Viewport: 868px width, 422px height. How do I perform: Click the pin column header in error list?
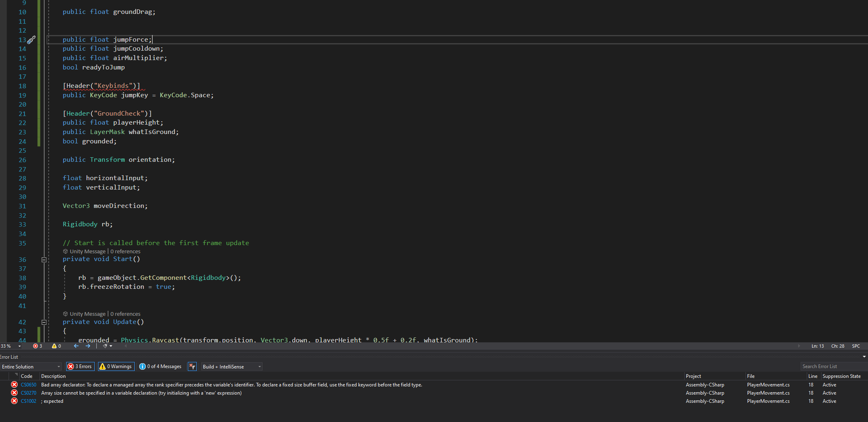pyautogui.click(x=16, y=375)
